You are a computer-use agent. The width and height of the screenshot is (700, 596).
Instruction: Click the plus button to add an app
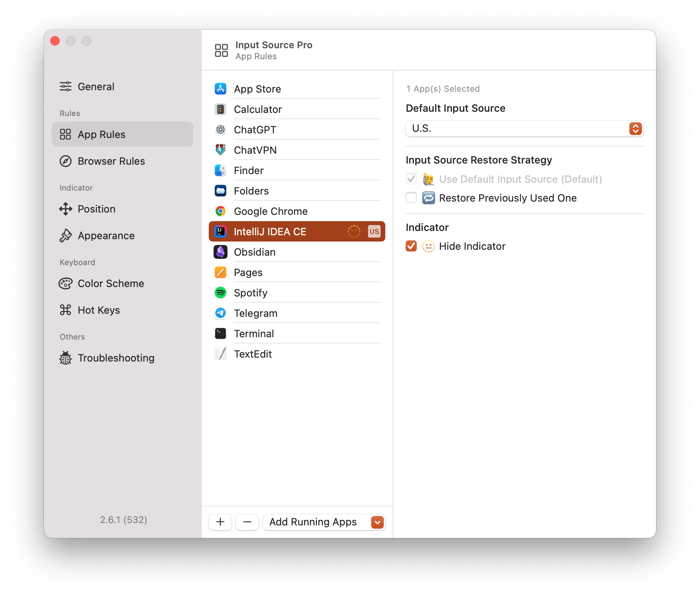point(220,522)
